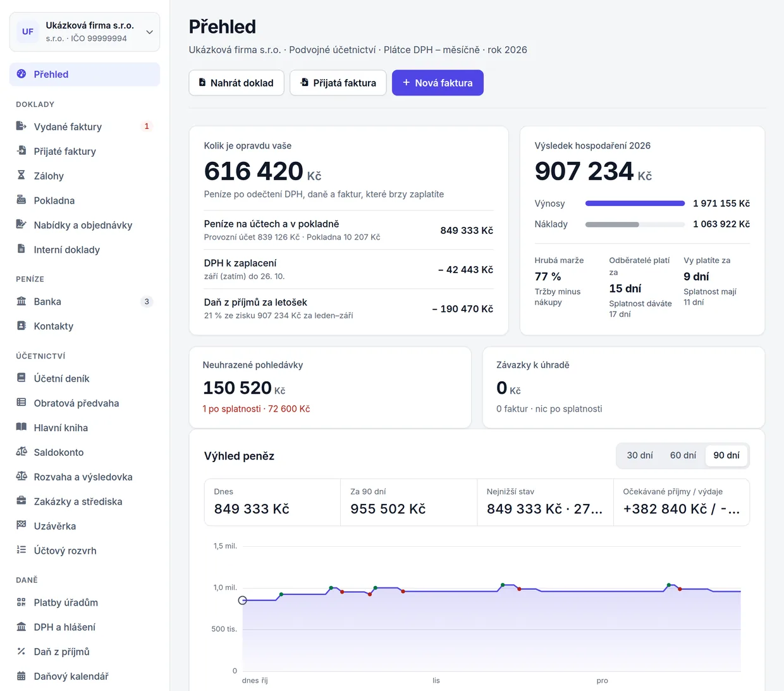This screenshot has height=691, width=784.
Task: Click the Daňový kalendář calendar icon
Action: [21, 676]
